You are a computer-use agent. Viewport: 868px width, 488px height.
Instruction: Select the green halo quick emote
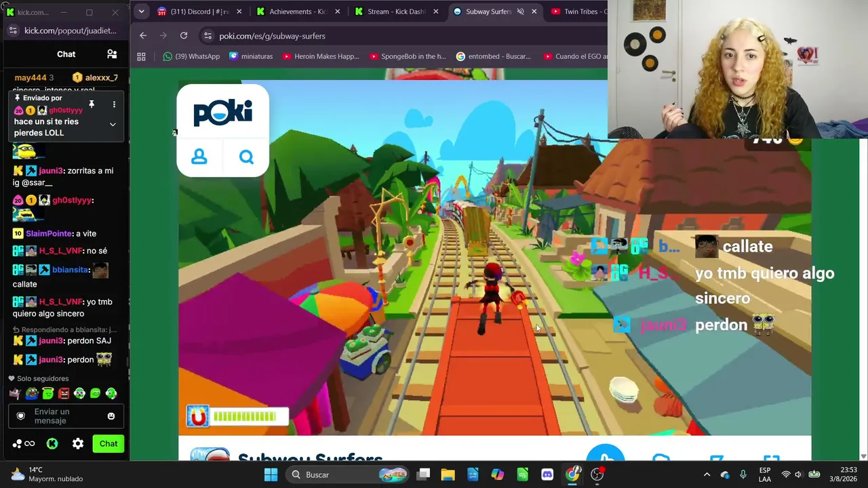47,393
